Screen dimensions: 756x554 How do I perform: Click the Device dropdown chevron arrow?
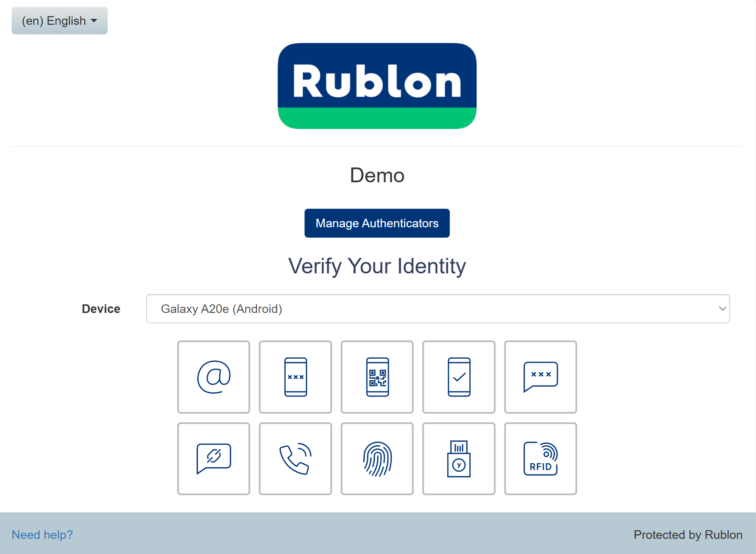tap(722, 308)
